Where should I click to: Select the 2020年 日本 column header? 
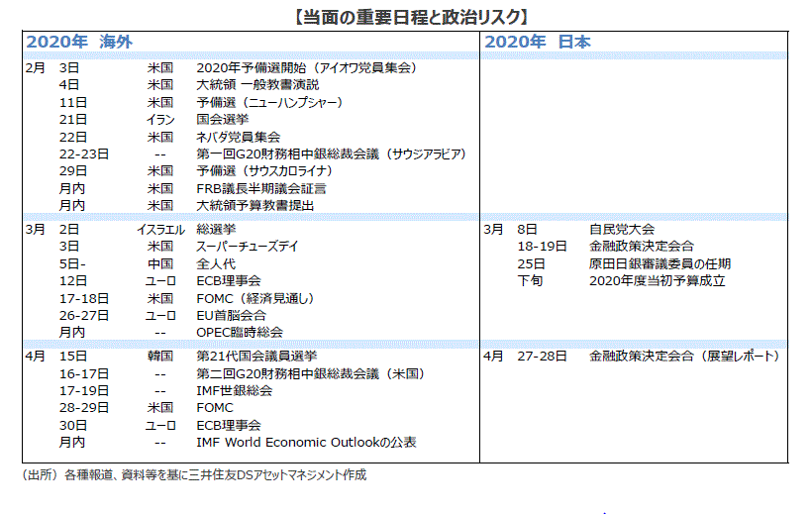tap(539, 42)
